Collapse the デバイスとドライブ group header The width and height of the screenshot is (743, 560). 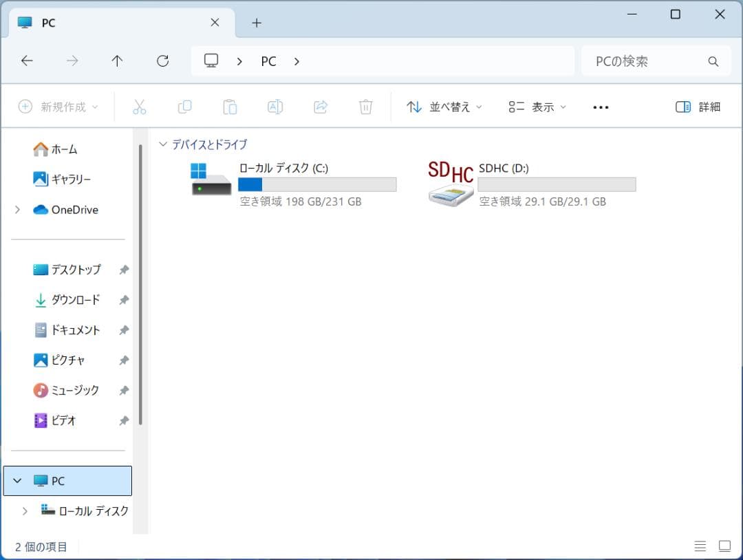tap(163, 144)
